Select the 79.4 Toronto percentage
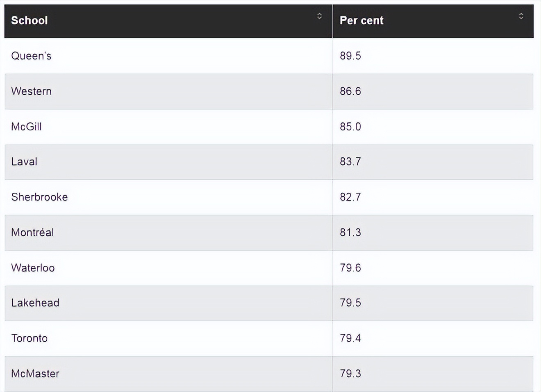This screenshot has width=541, height=392. point(350,338)
